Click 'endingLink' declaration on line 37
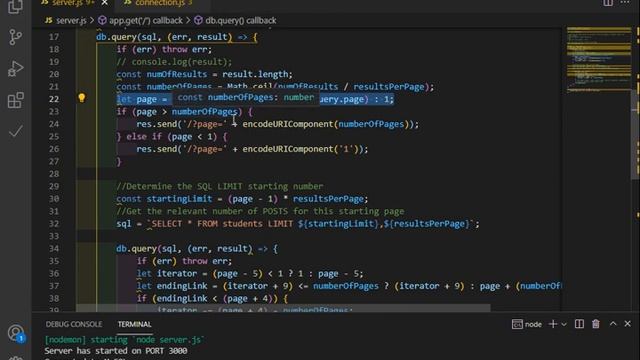The image size is (640, 360). click(182, 286)
